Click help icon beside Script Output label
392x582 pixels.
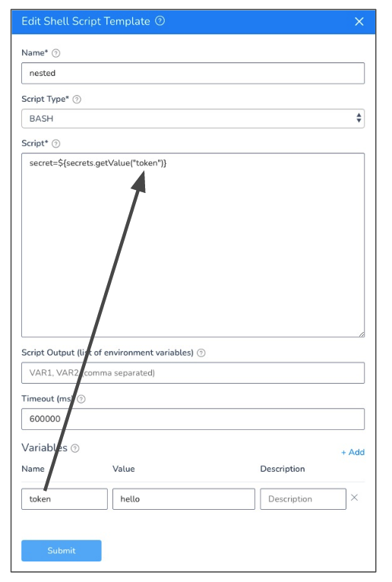pyautogui.click(x=201, y=353)
